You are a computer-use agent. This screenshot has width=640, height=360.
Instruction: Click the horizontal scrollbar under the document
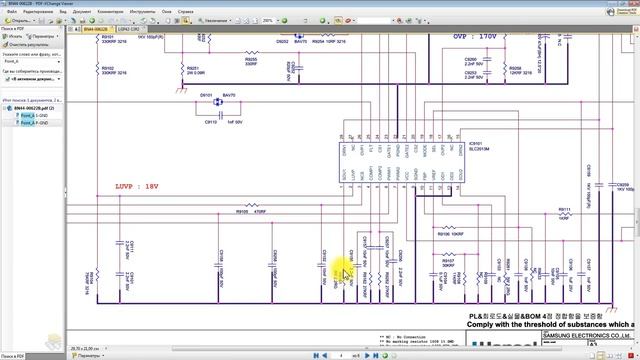[x=367, y=349]
